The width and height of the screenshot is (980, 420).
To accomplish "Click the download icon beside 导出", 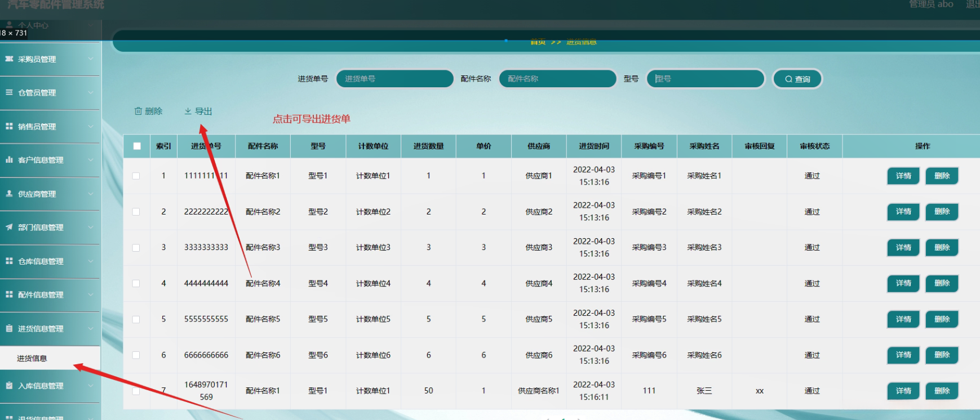I will [188, 111].
